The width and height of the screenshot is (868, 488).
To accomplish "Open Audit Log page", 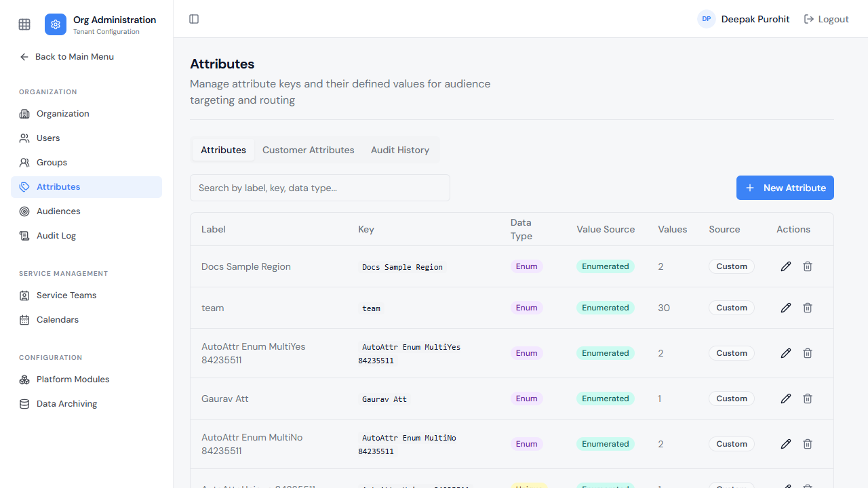I will [x=86, y=236].
